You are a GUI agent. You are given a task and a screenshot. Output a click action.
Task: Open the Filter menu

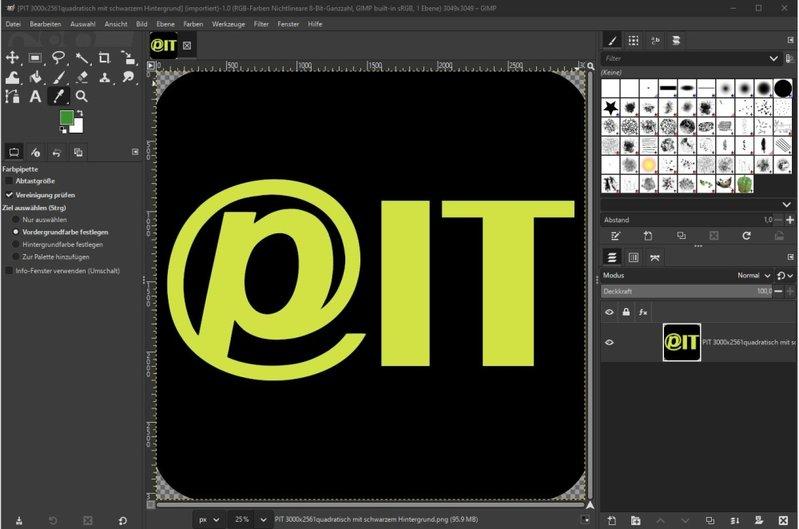(261, 22)
